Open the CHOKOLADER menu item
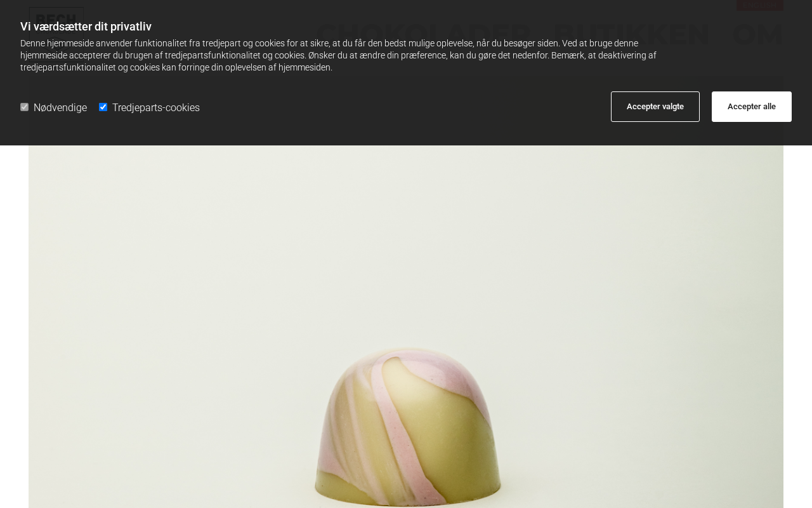Viewport: 812px width, 508px height. click(424, 34)
